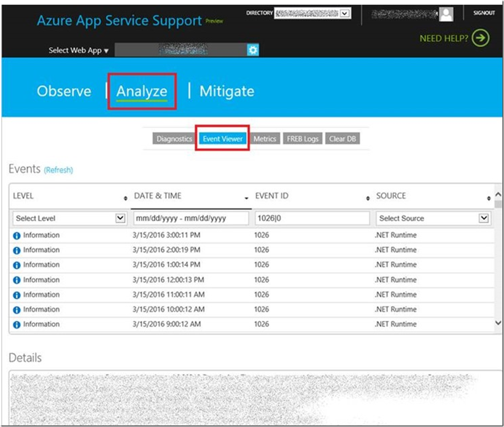Click the date range filter field

[191, 218]
